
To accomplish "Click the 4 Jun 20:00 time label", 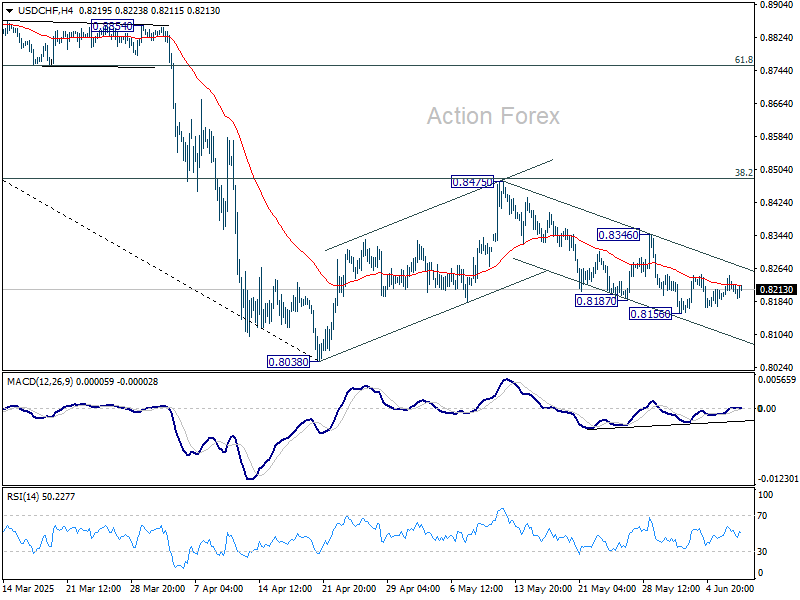I will [730, 589].
